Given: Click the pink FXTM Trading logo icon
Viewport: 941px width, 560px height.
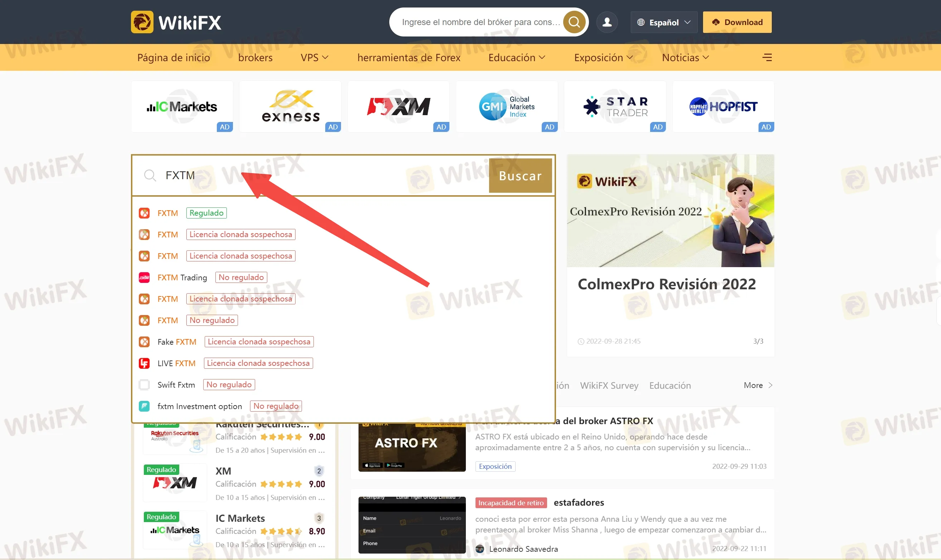Looking at the screenshot, I should click(x=144, y=278).
